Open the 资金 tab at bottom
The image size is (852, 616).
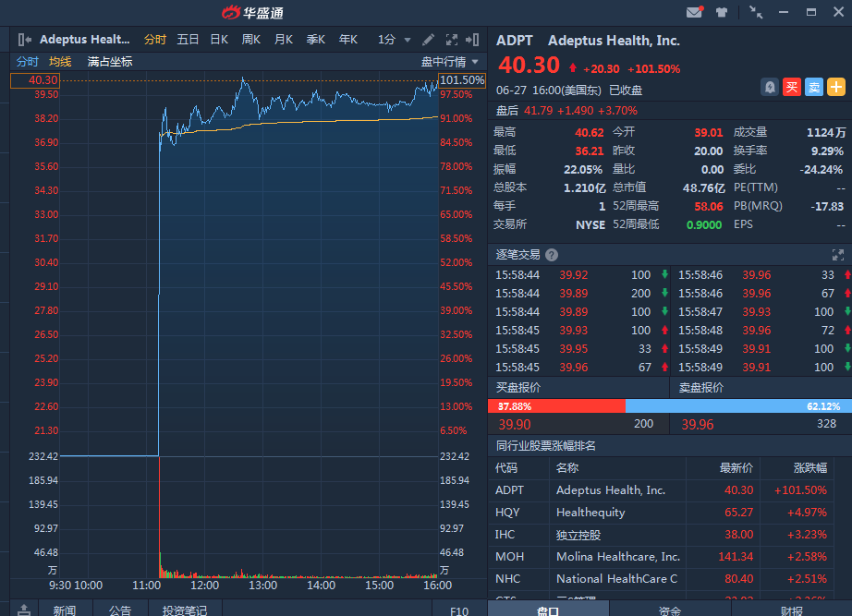pyautogui.click(x=670, y=610)
